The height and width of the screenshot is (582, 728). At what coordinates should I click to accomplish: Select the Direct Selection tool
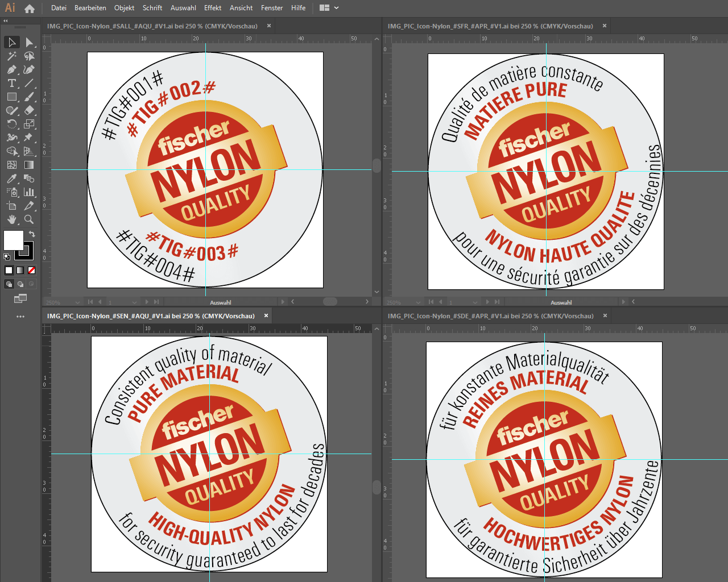point(29,42)
